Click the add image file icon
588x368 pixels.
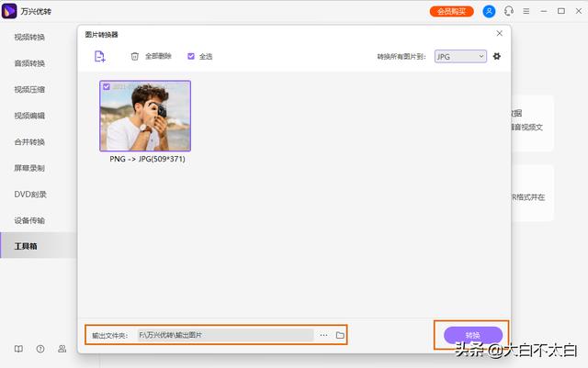[x=99, y=57]
